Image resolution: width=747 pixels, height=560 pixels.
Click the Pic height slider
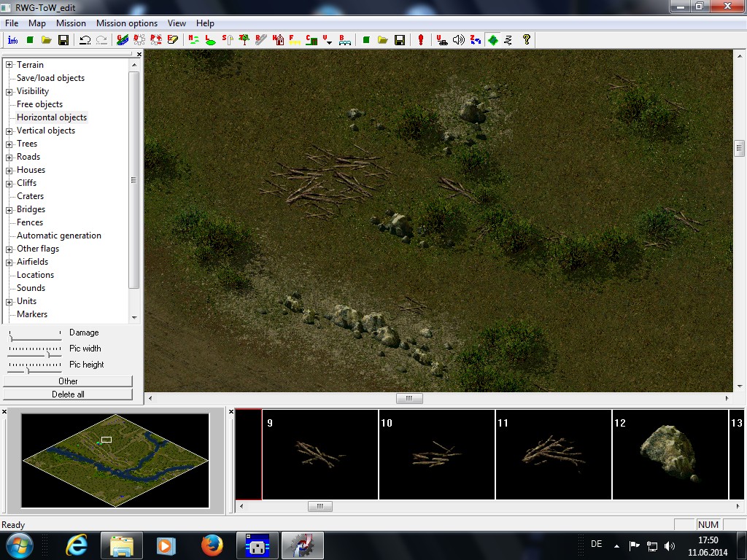pyautogui.click(x=35, y=367)
